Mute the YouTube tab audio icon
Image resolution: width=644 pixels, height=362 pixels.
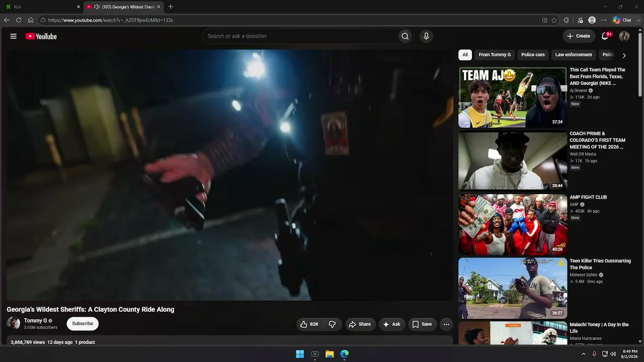(x=97, y=7)
